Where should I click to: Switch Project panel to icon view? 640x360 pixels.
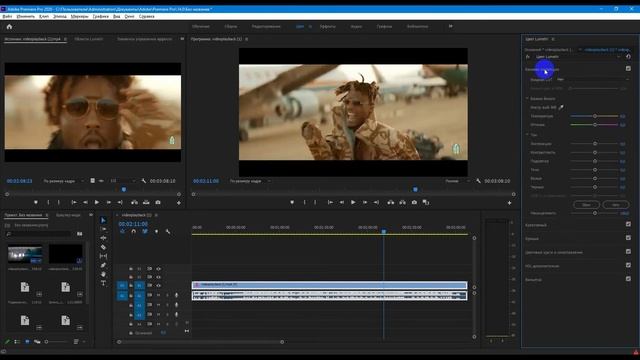click(x=27, y=342)
